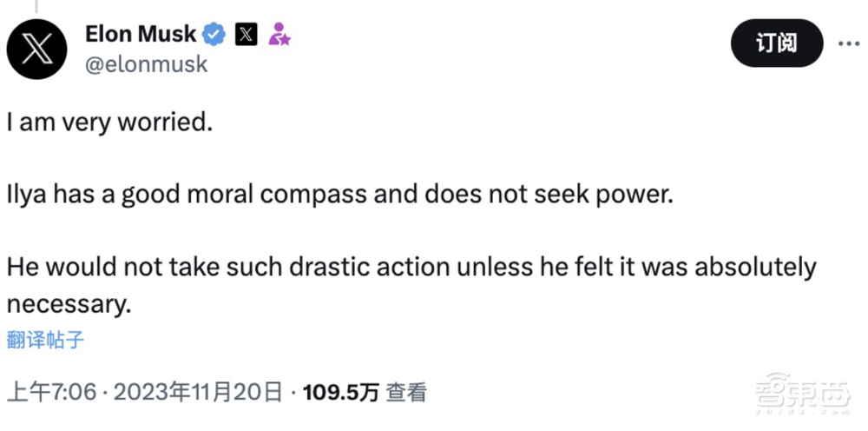Click the 翻译帖子 translate post link
Image resolution: width=868 pixels, height=431 pixels.
pyautogui.click(x=45, y=340)
